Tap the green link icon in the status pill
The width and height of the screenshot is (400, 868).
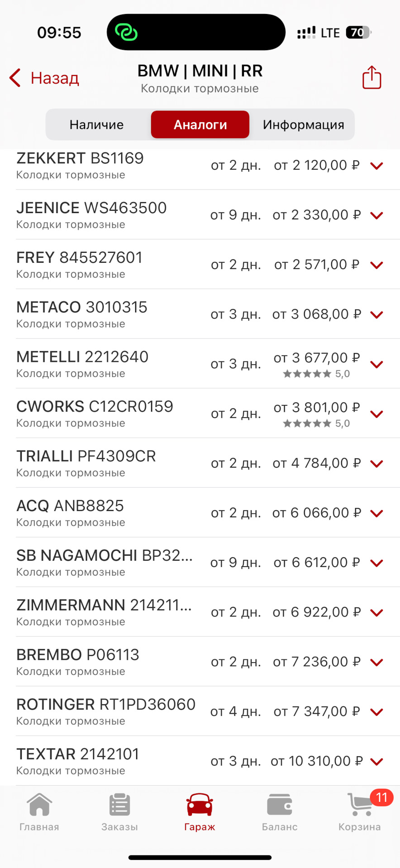(x=126, y=32)
